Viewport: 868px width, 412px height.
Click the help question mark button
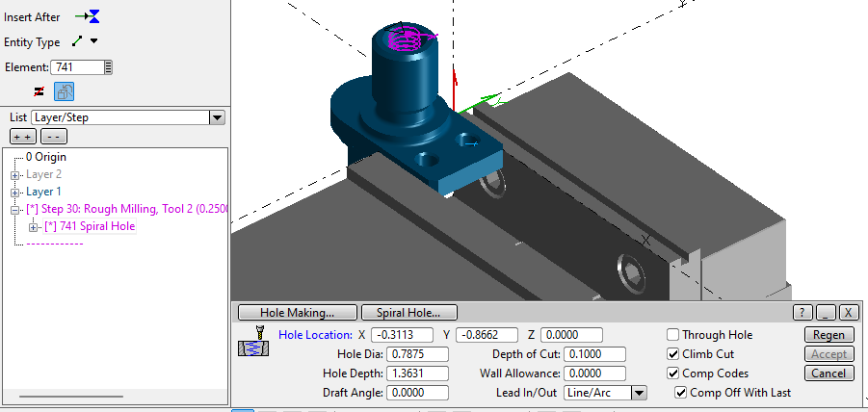coord(803,312)
